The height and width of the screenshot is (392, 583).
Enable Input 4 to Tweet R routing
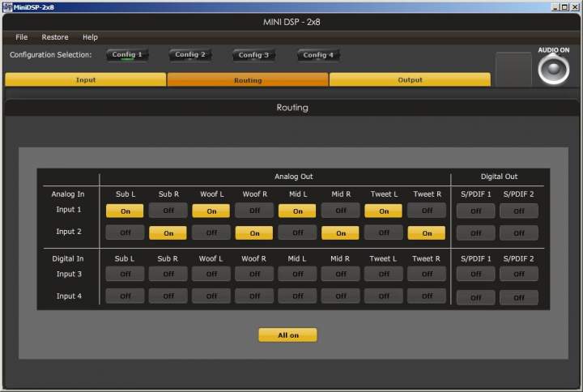click(x=427, y=296)
